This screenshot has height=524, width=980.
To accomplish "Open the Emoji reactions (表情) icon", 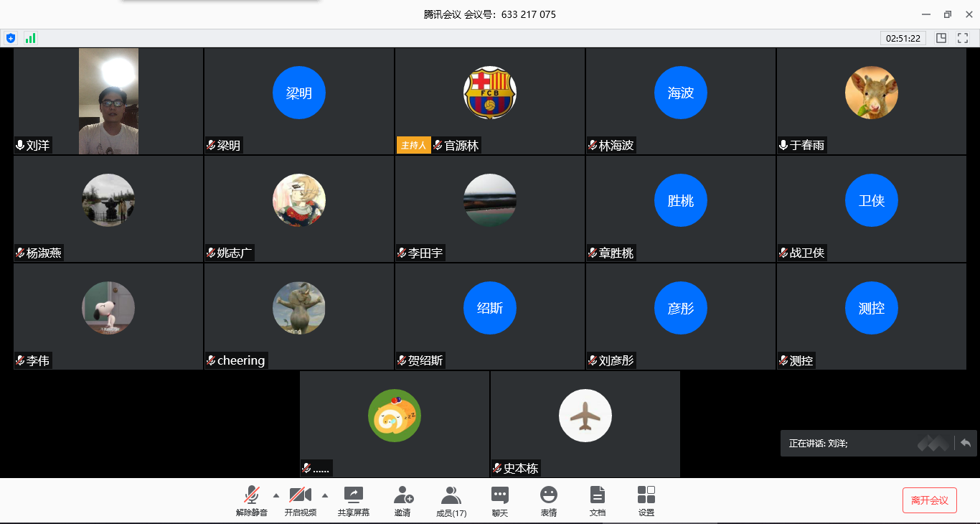I will (549, 501).
